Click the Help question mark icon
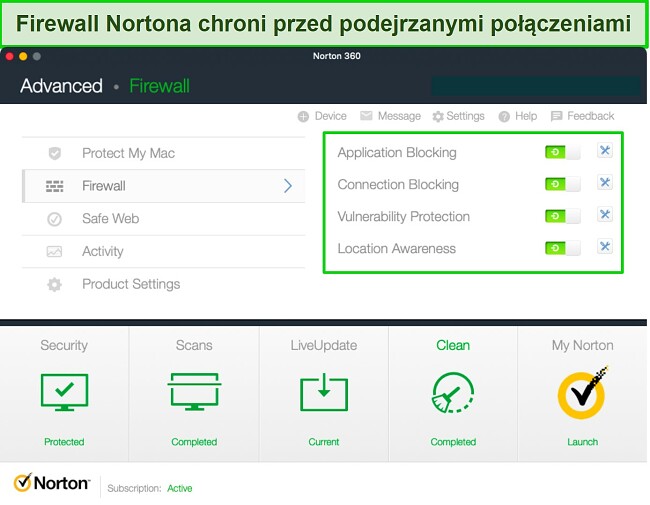Image resolution: width=650 pixels, height=505 pixels. [504, 117]
